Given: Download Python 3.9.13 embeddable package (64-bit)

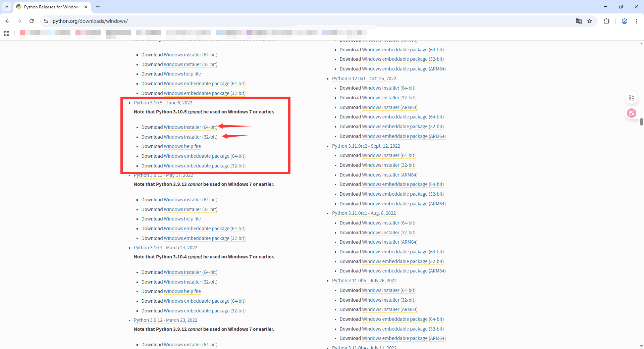Looking at the screenshot, I should pyautogui.click(x=205, y=229).
